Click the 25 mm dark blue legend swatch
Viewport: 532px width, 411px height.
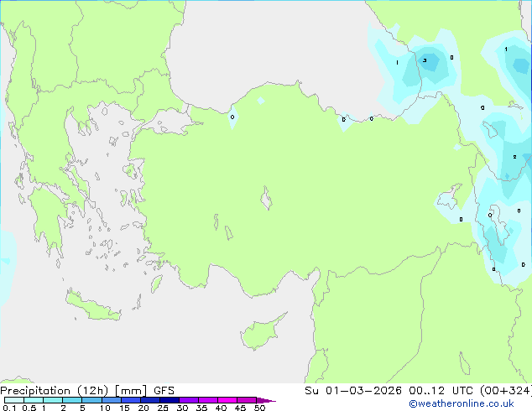pos(170,400)
